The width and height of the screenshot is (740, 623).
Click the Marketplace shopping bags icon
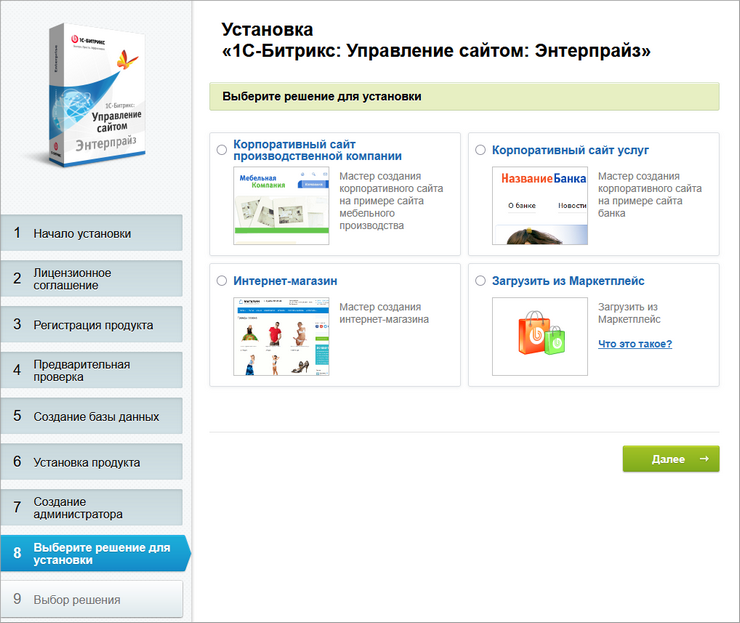(540, 337)
